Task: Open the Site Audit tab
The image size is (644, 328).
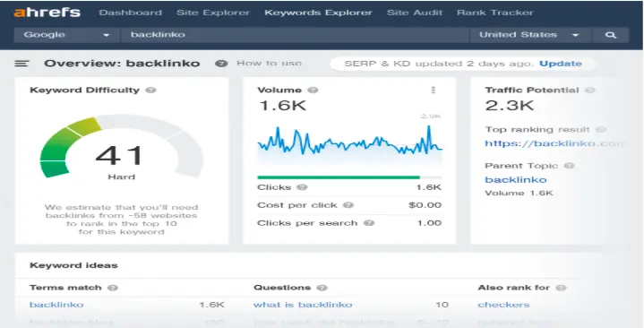Action: point(415,13)
